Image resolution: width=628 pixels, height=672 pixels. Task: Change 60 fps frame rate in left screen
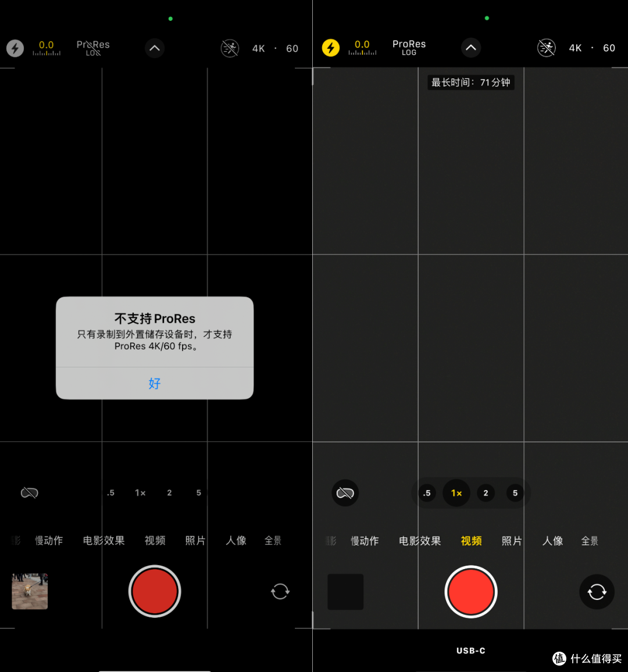pos(292,48)
